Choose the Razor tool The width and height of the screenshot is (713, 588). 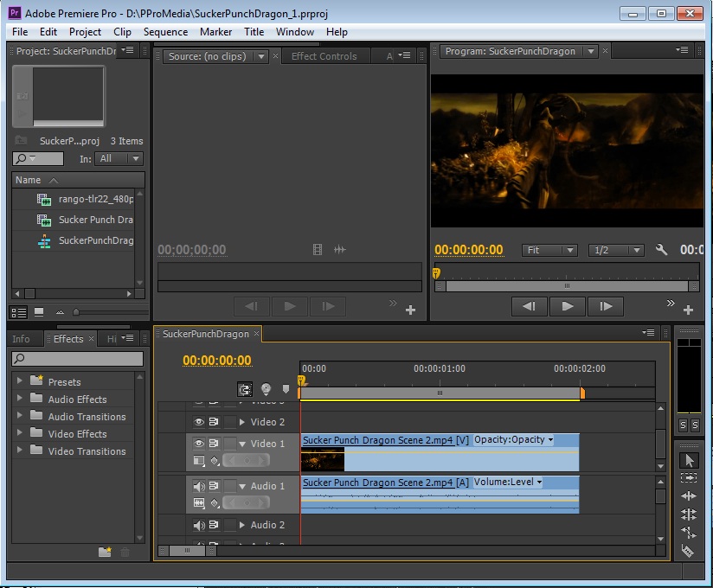688,550
